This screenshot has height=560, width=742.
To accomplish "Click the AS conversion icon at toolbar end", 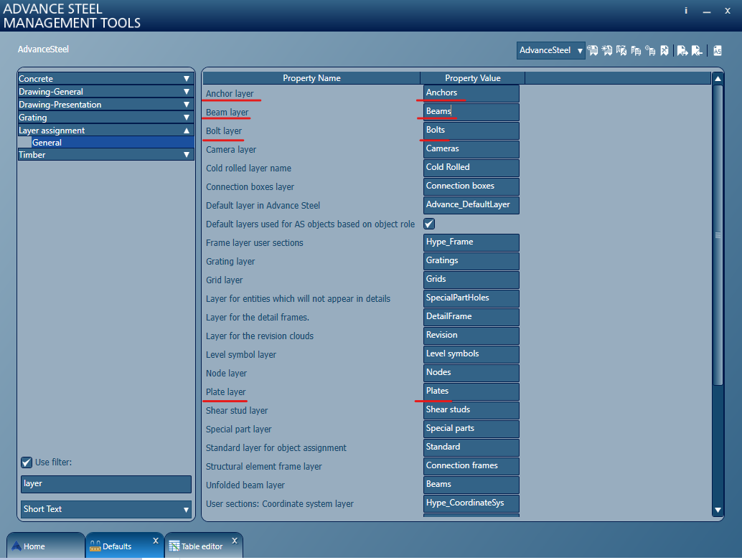I will 717,50.
